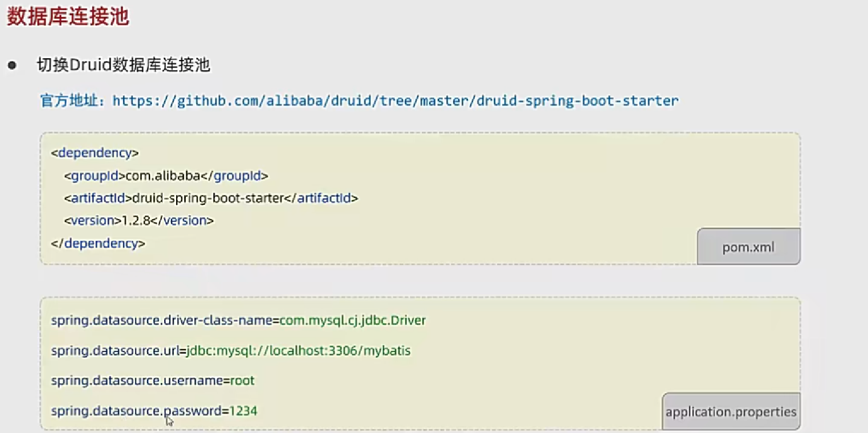This screenshot has height=433, width=868.
Task: Click the spring.datasource.username=root line
Action: [x=153, y=381]
